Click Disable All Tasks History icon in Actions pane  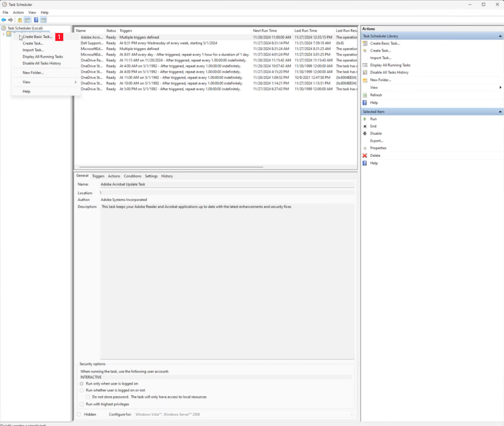tap(365, 72)
